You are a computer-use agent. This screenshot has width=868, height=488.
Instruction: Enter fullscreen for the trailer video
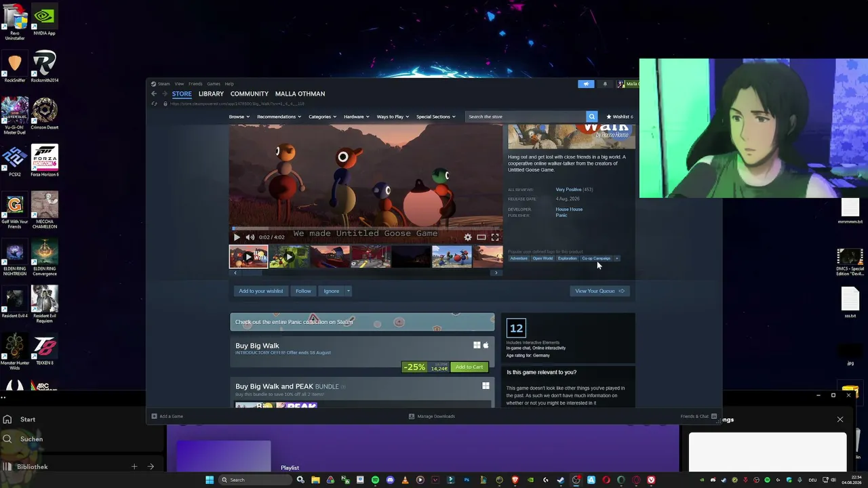click(x=495, y=237)
